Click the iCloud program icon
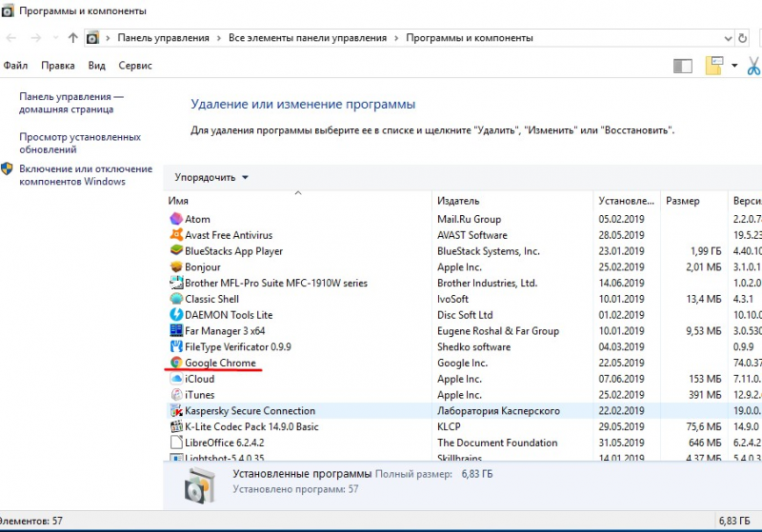This screenshot has width=762, height=532. (176, 379)
